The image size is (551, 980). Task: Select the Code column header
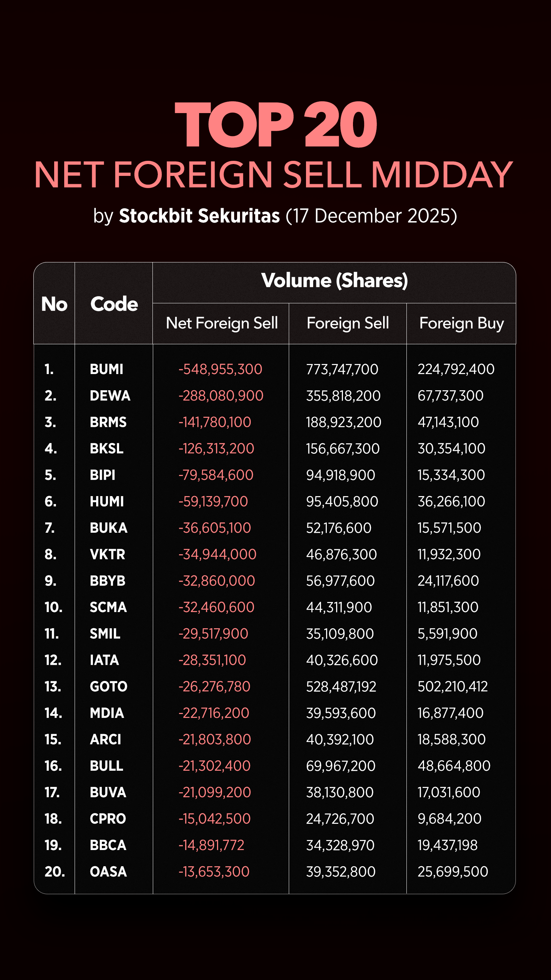(114, 304)
